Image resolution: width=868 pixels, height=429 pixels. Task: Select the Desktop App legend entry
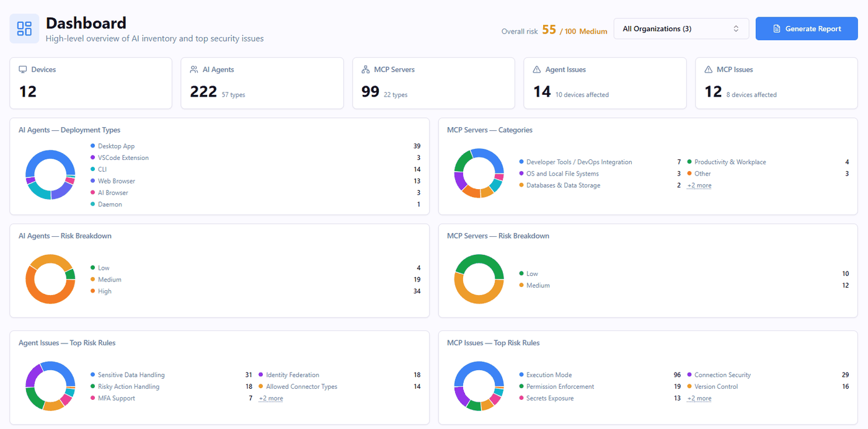click(x=255, y=146)
